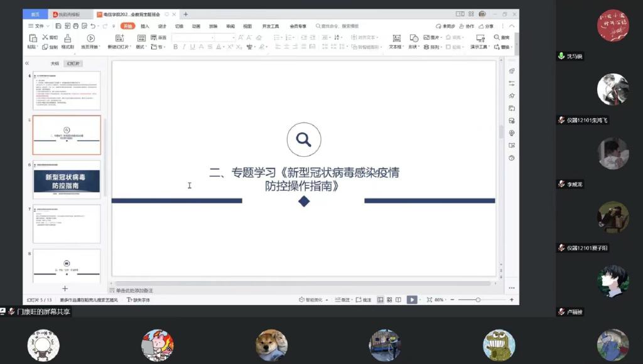Click the zoom slider in status bar
The height and width of the screenshot is (364, 643).
(x=478, y=300)
